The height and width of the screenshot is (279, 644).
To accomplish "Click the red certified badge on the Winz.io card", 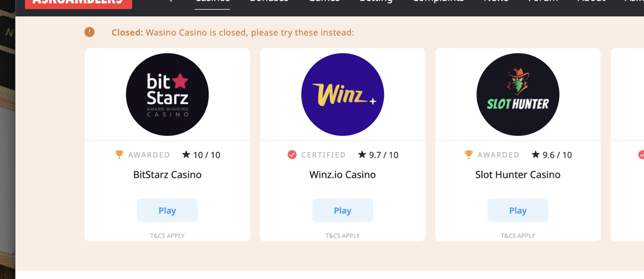I will pos(292,155).
